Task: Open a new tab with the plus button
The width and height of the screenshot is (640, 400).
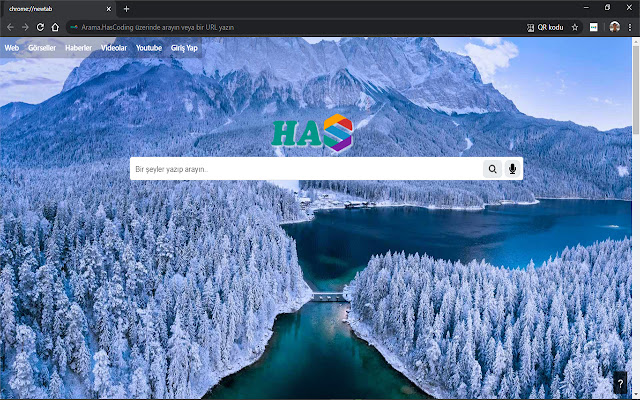Action: click(x=127, y=9)
